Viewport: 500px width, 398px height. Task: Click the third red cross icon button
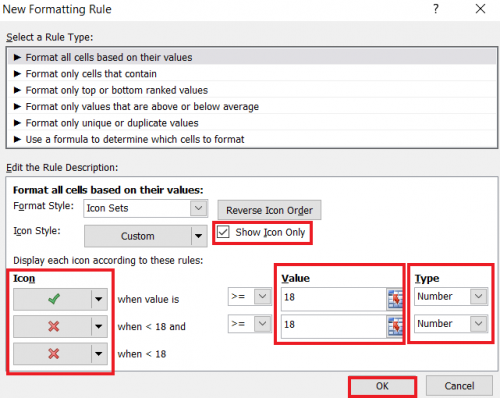pyautogui.click(x=52, y=354)
